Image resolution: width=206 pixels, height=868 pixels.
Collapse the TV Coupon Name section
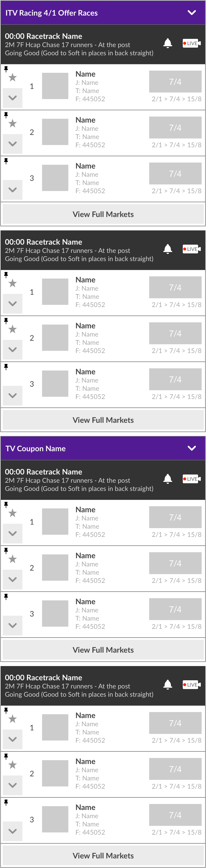192,448
